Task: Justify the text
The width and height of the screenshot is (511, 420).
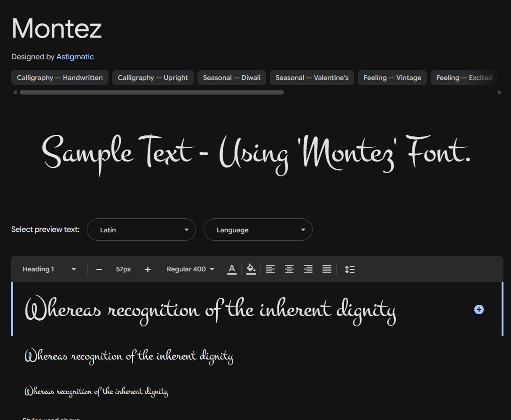Action: coord(327,269)
